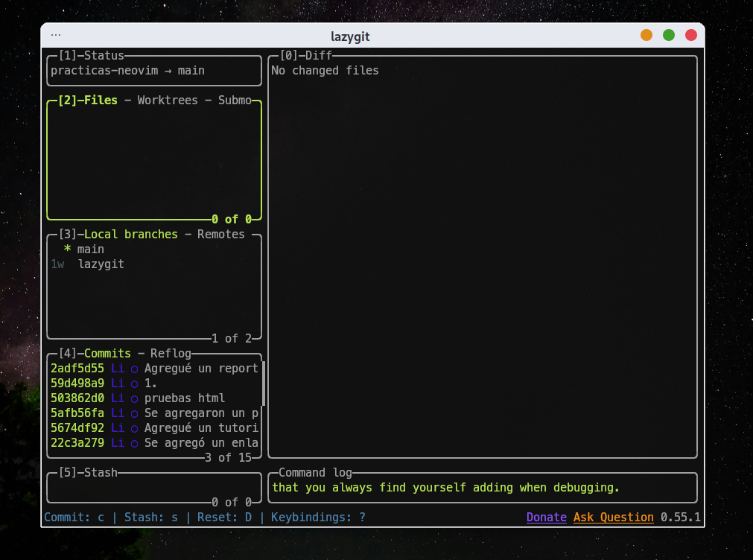Click the commit graph node for 2adf5d55

point(134,369)
